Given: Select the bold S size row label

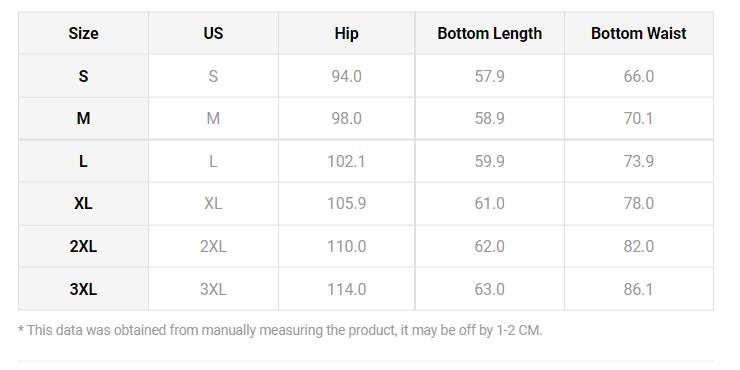Looking at the screenshot, I should point(83,76).
